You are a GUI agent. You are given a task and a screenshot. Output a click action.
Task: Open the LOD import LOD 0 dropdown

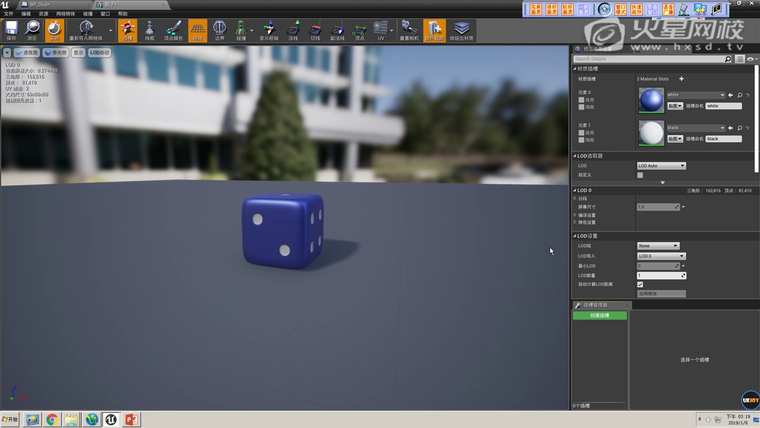661,255
